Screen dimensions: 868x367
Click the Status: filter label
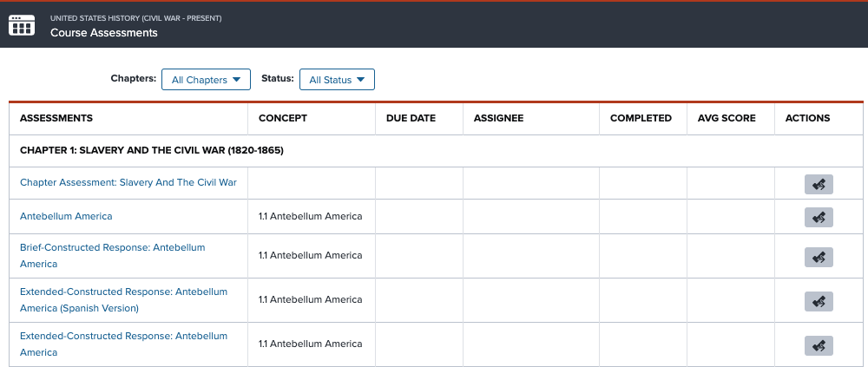click(278, 79)
